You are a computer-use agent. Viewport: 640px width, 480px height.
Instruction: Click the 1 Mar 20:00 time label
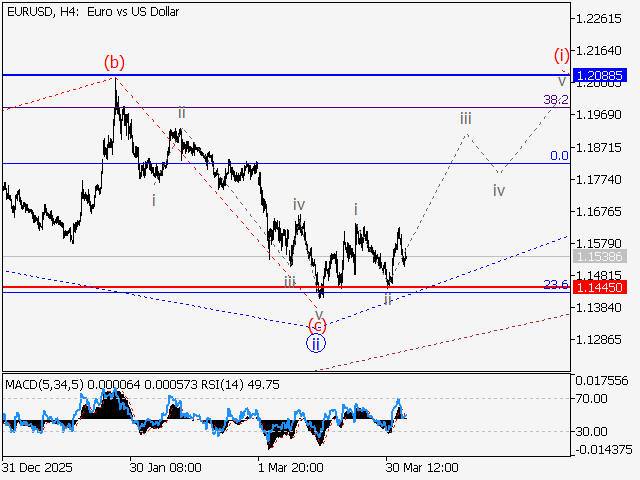pos(289,467)
